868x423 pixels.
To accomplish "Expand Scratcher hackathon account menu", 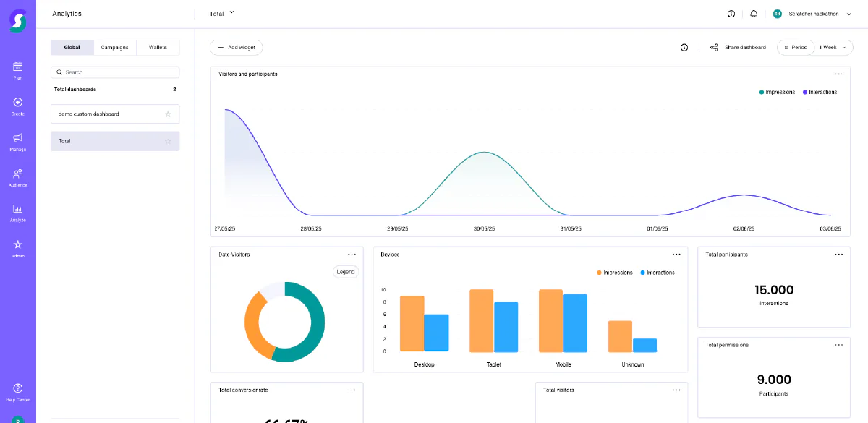I will [x=810, y=14].
